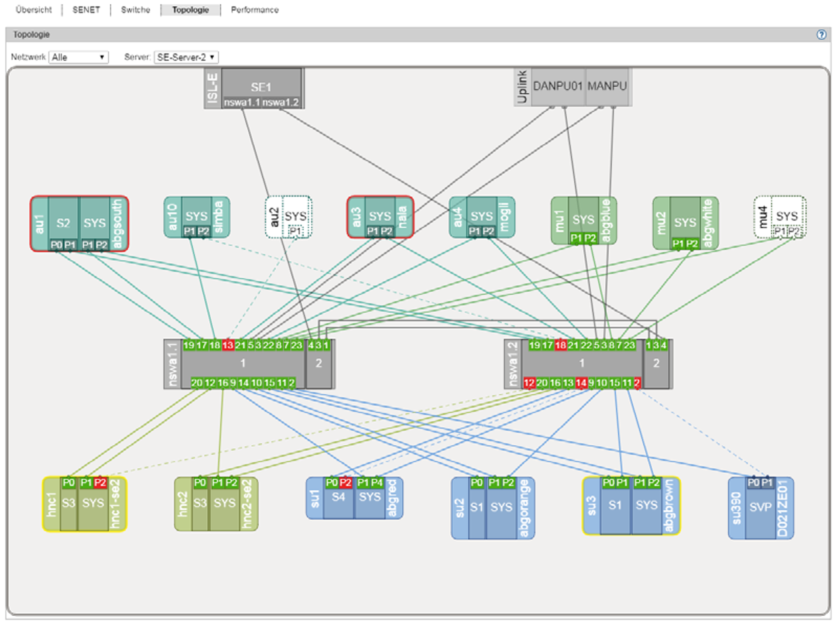This screenshot has width=840, height=624.
Task: Select the au3 nala unit node
Action: pos(380,216)
